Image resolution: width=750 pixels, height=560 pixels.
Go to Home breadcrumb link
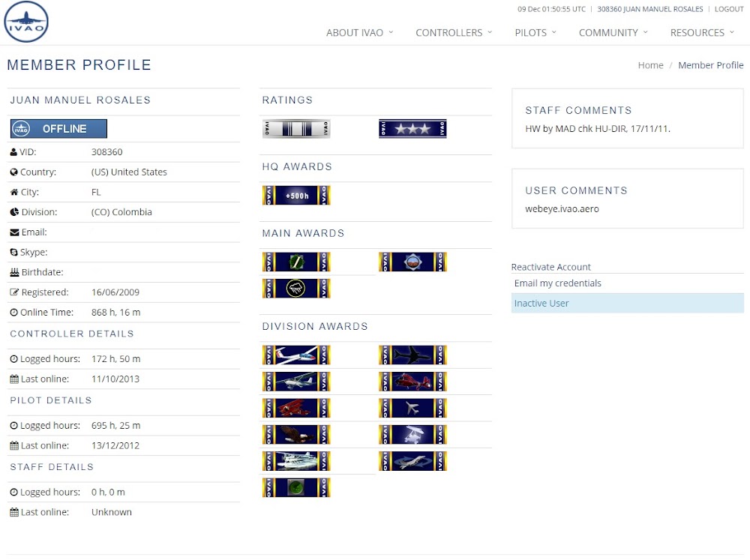(x=650, y=65)
